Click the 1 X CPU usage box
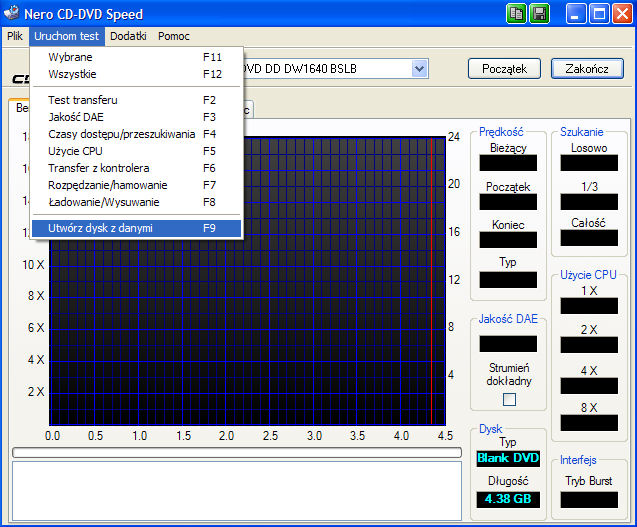637x527 pixels. 589,306
